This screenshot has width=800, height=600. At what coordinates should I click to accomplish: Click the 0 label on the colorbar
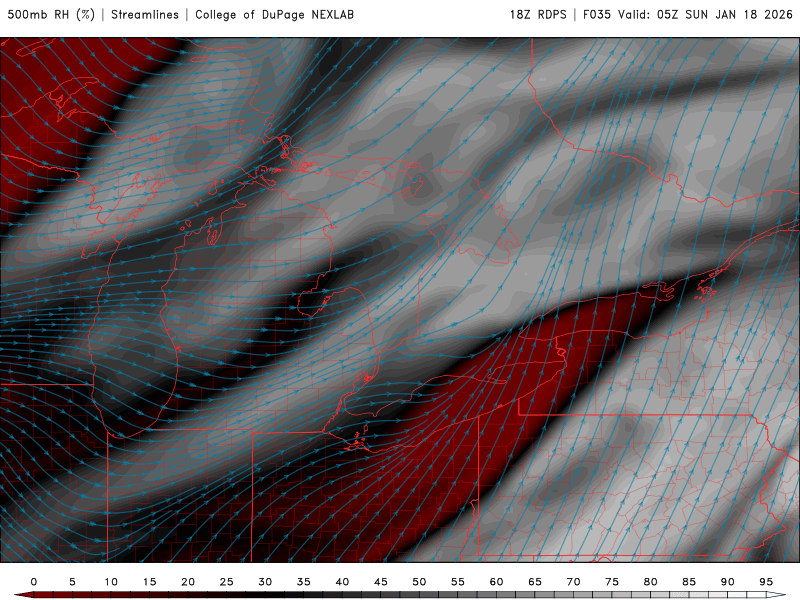[x=34, y=582]
